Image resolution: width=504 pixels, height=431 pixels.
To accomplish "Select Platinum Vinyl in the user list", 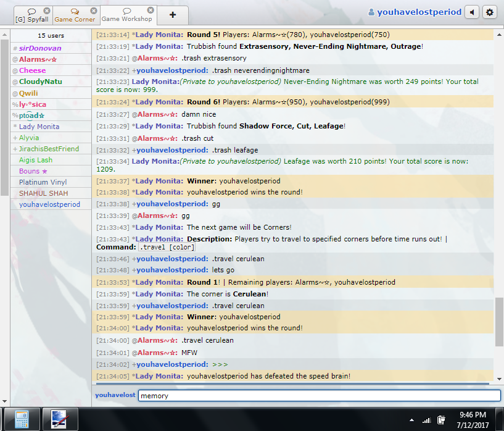I will point(51,182).
